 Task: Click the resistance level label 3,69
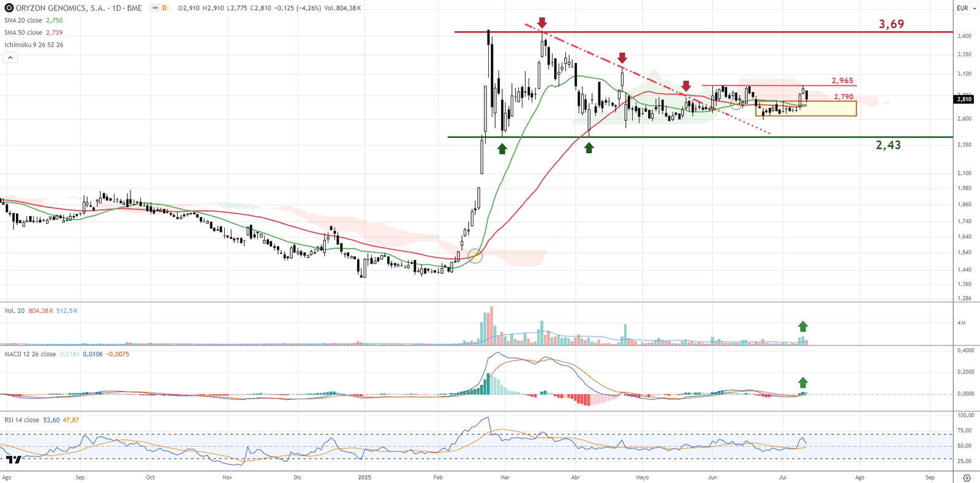tap(891, 24)
